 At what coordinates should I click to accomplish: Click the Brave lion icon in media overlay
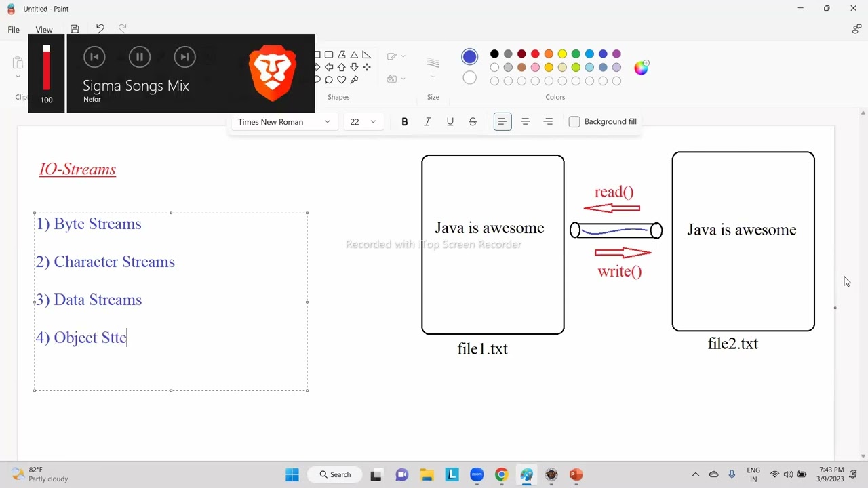coord(273,73)
